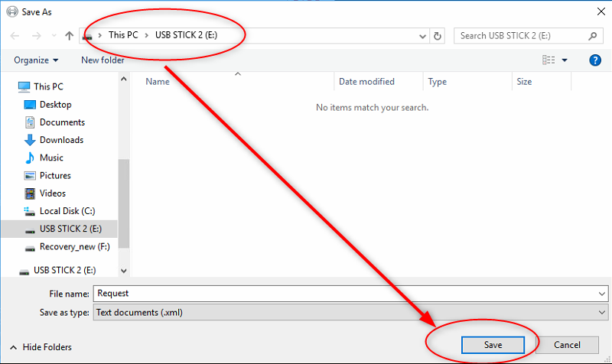The width and height of the screenshot is (612, 364).
Task: Select Downloads in navigation pane
Action: 61,140
